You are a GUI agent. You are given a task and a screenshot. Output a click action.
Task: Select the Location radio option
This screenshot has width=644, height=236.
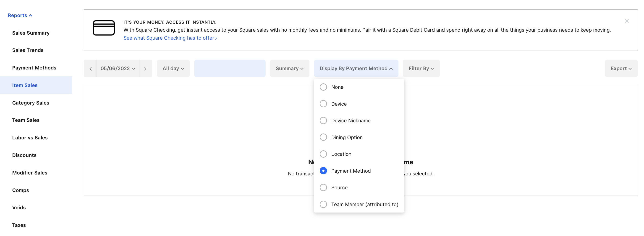323,154
